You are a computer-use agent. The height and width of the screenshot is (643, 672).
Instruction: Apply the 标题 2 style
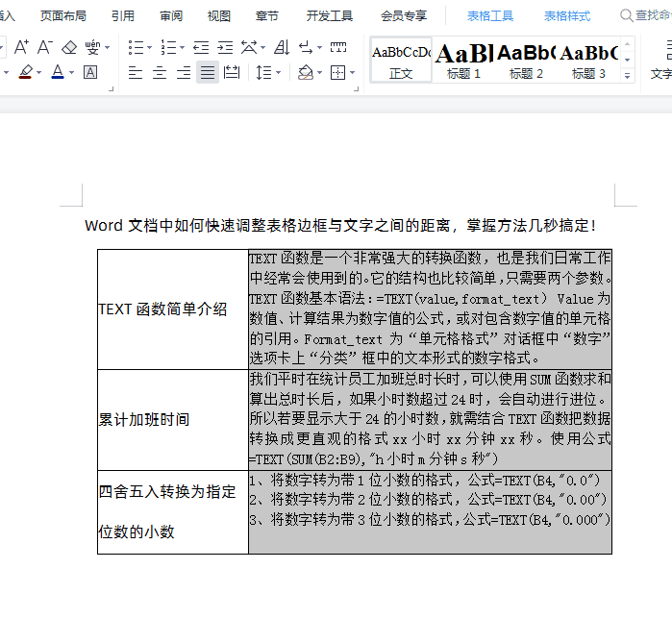click(x=526, y=60)
